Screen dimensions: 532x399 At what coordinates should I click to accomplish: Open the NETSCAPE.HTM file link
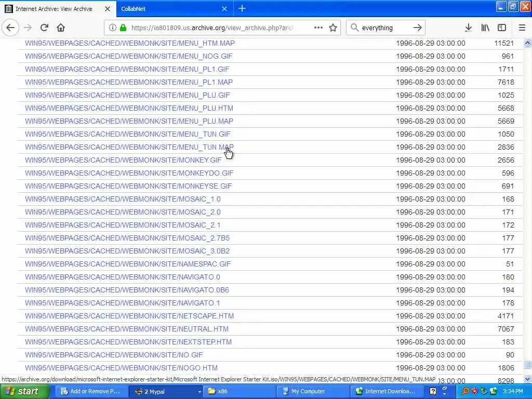129,316
